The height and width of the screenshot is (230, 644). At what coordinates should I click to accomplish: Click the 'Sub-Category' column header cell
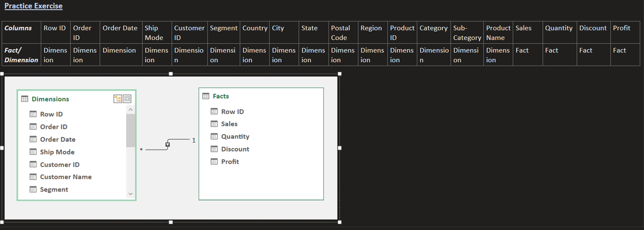coord(467,33)
